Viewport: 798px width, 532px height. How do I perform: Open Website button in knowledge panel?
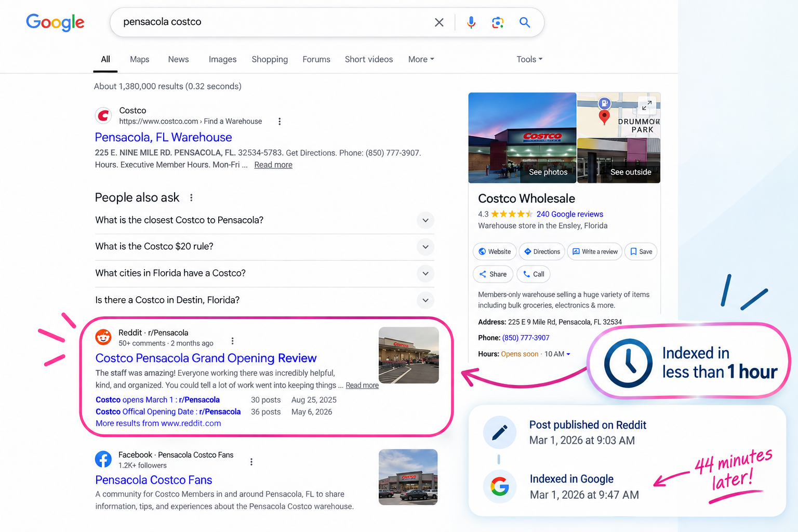click(x=495, y=251)
